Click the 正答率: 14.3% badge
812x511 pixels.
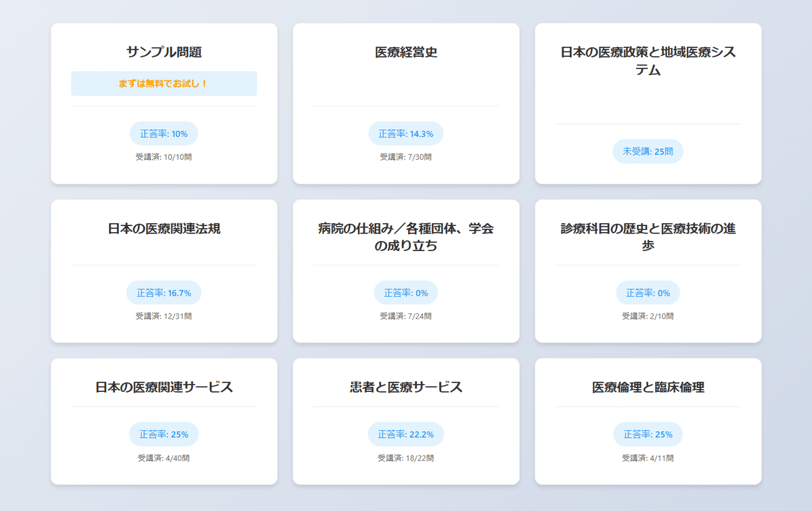[x=406, y=133]
